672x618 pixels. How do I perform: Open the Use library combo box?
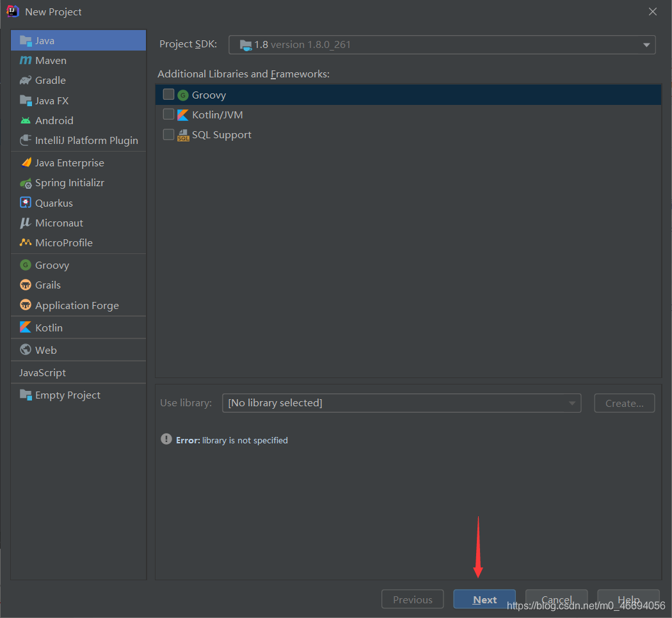[x=401, y=403]
